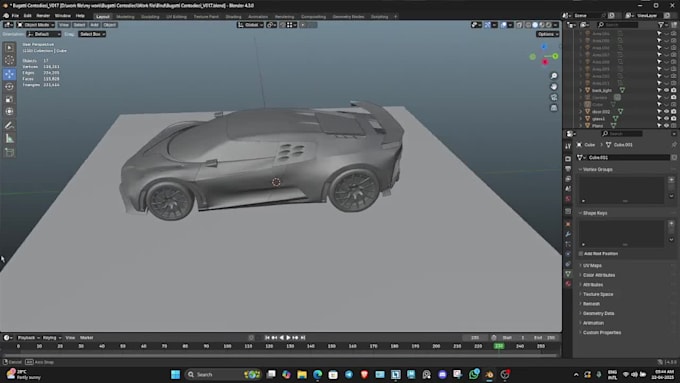Switch to the Modeling workspace tab
680x383 pixels.
pos(125,16)
